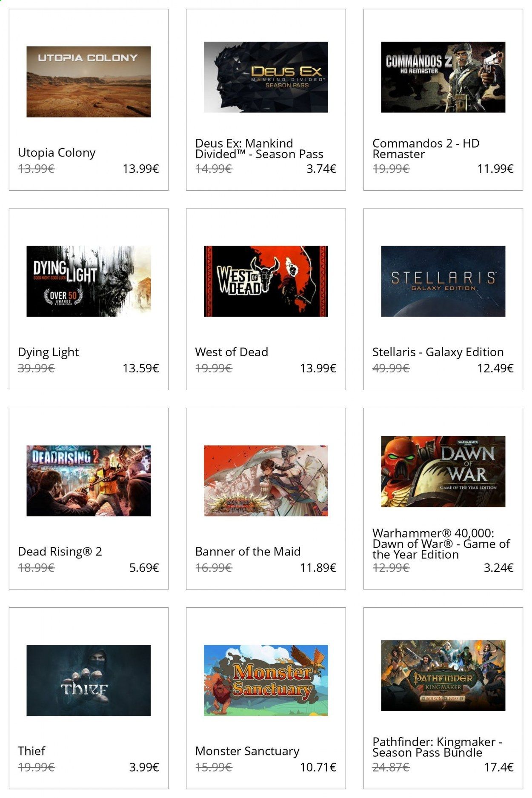Viewport: 532px width, 798px height.
Task: Open the Thief cover image
Action: tap(89, 680)
